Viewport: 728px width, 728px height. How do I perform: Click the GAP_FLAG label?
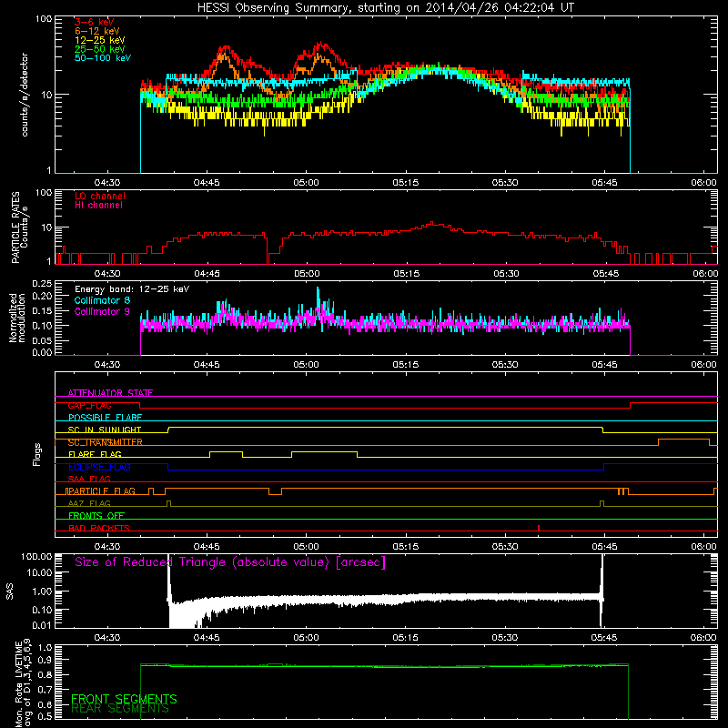click(89, 405)
